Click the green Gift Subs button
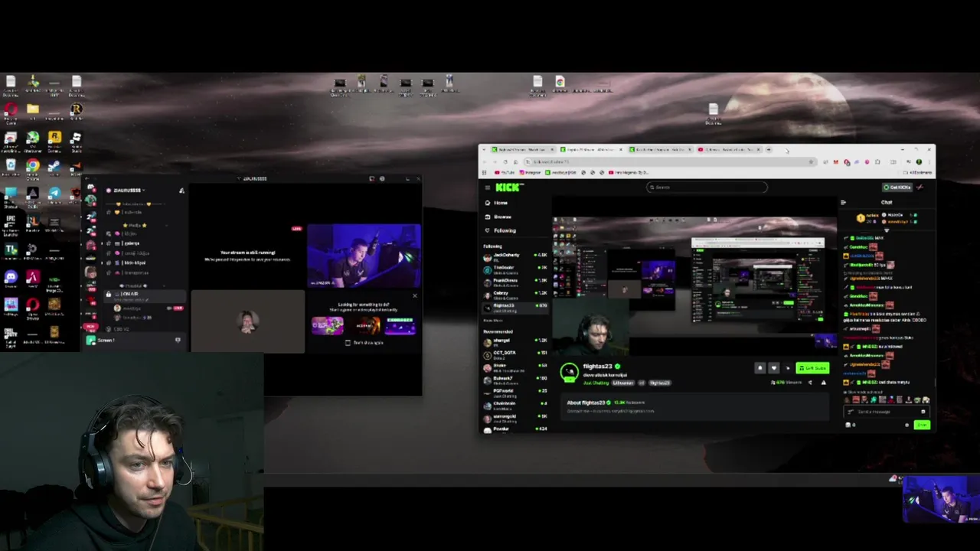This screenshot has height=551, width=980. pyautogui.click(x=812, y=368)
